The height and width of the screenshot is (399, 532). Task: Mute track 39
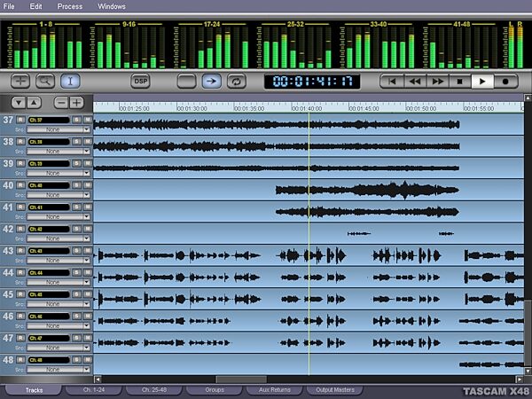point(88,163)
